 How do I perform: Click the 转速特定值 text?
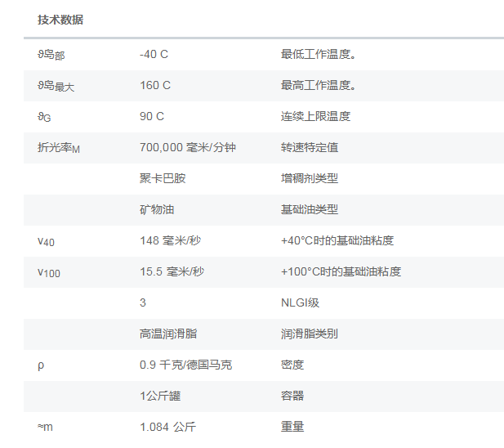pyautogui.click(x=310, y=148)
